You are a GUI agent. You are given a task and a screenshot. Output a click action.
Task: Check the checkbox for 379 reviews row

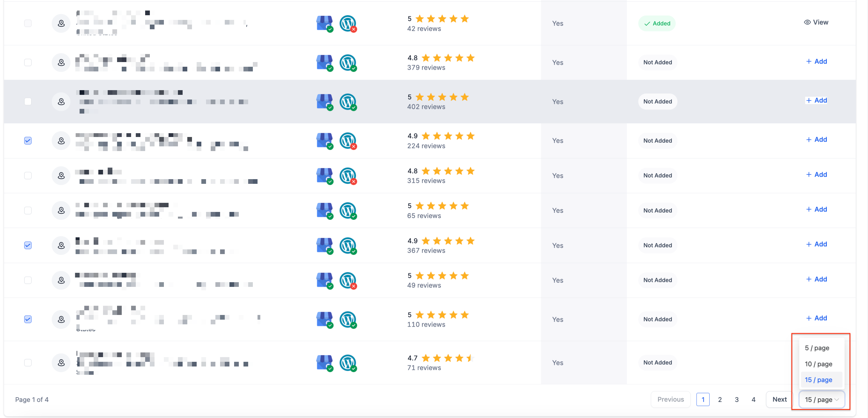28,62
